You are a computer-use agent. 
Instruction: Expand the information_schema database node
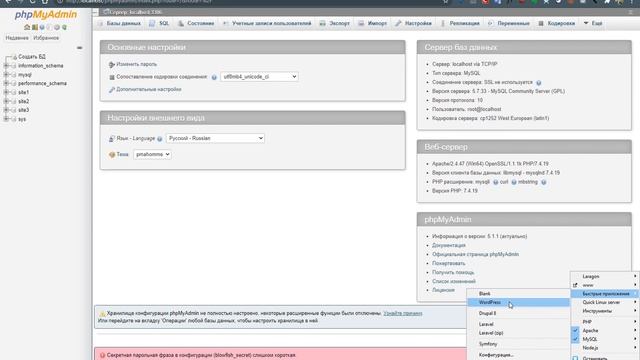[6, 66]
